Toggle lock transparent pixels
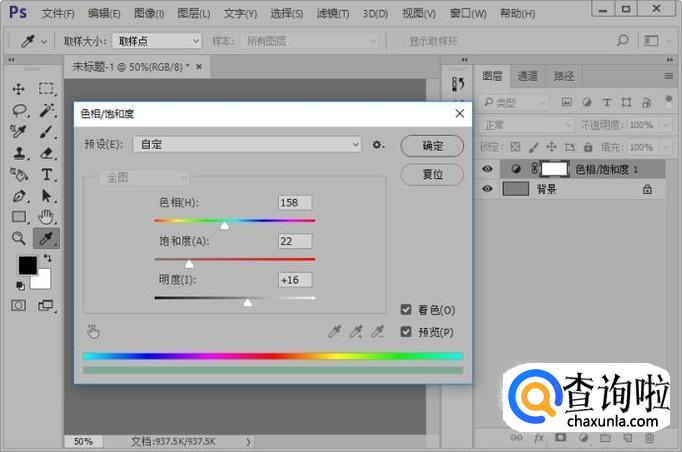 click(515, 147)
